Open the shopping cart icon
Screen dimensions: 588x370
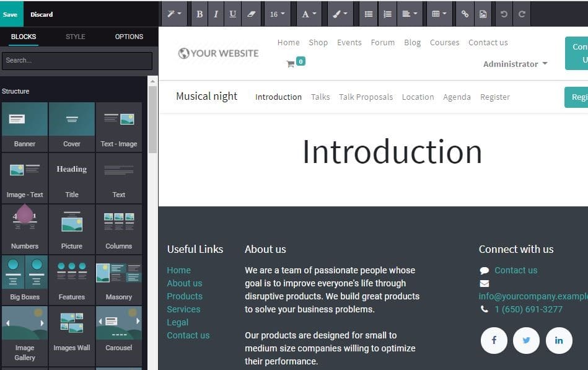pos(291,64)
